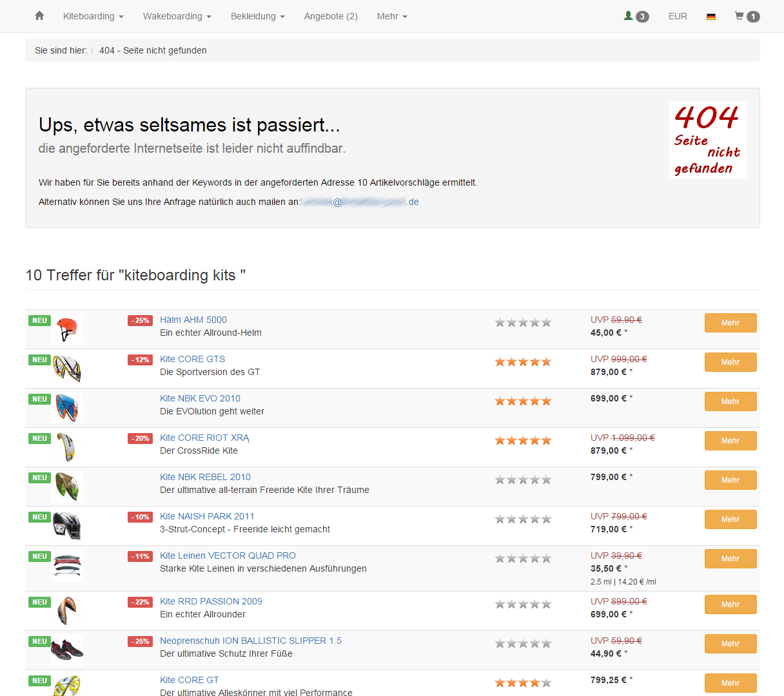Viewport: 784px width, 696px height.
Task: Click the 2.5 ml | 14,20 € /ml text
Action: 623,581
